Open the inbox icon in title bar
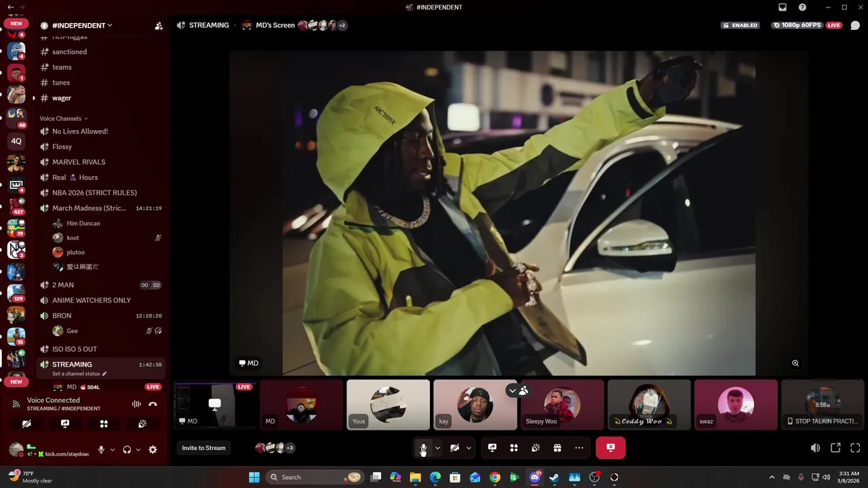 tap(783, 7)
